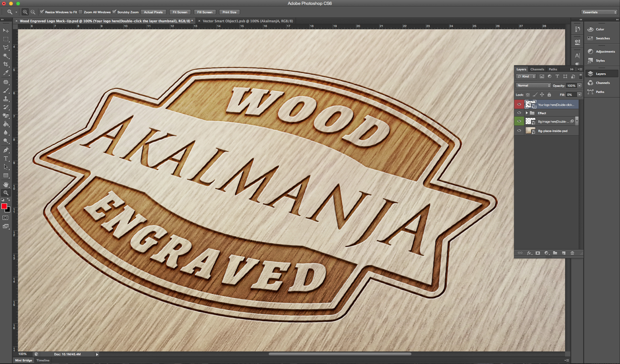
Task: Delete layer with trash icon
Action: tap(572, 253)
